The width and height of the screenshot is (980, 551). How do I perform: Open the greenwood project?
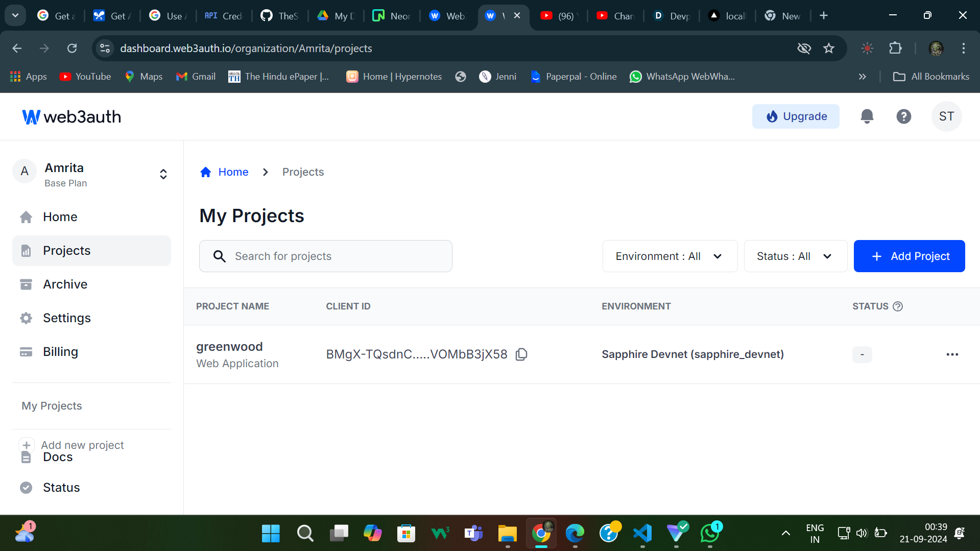click(x=229, y=347)
